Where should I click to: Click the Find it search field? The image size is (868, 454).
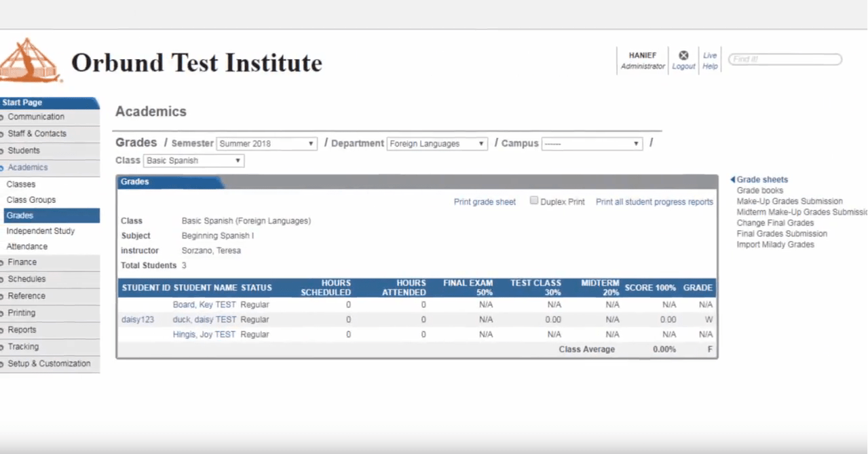pyautogui.click(x=785, y=59)
